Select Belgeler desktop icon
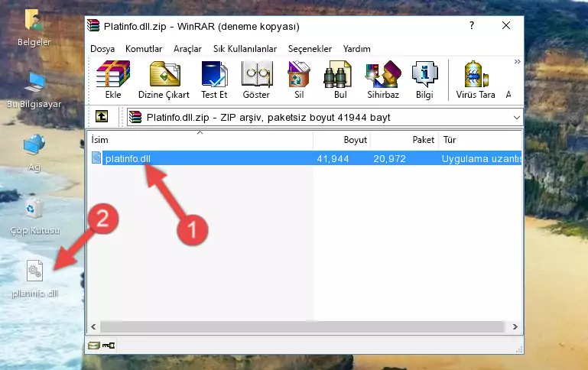 click(x=34, y=28)
